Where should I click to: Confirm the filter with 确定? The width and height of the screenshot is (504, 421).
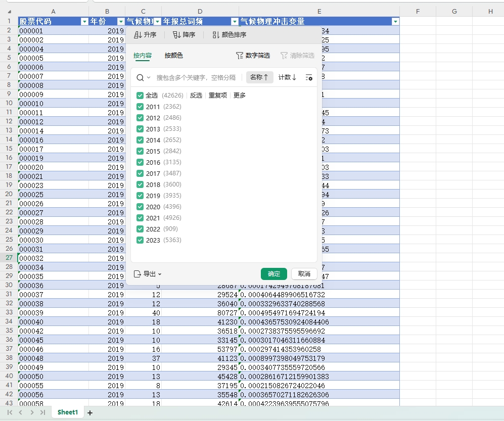click(x=274, y=274)
